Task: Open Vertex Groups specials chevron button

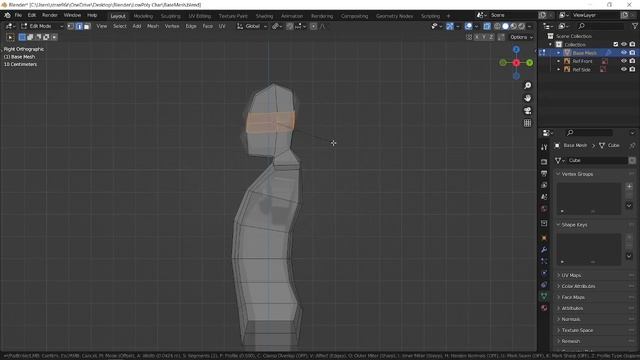Action: [629, 205]
